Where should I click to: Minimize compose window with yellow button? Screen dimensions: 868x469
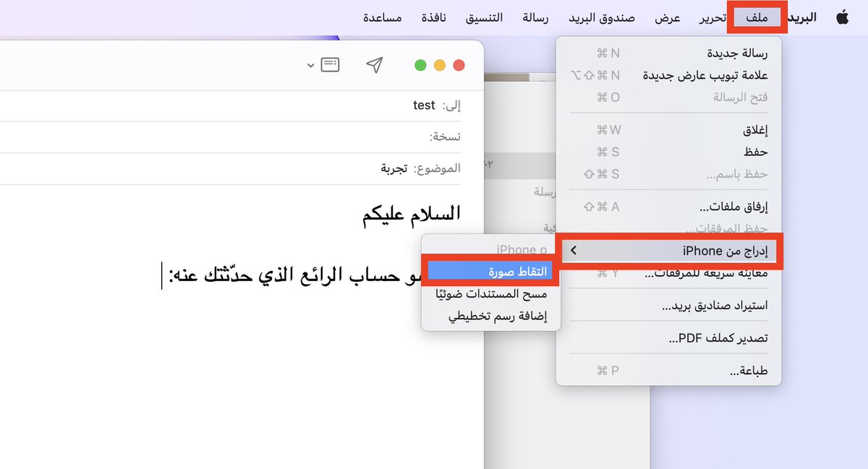(440, 65)
